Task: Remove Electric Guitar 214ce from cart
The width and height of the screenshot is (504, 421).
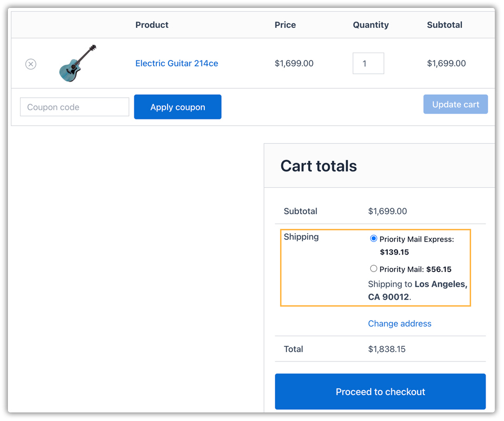Action: coord(31,64)
